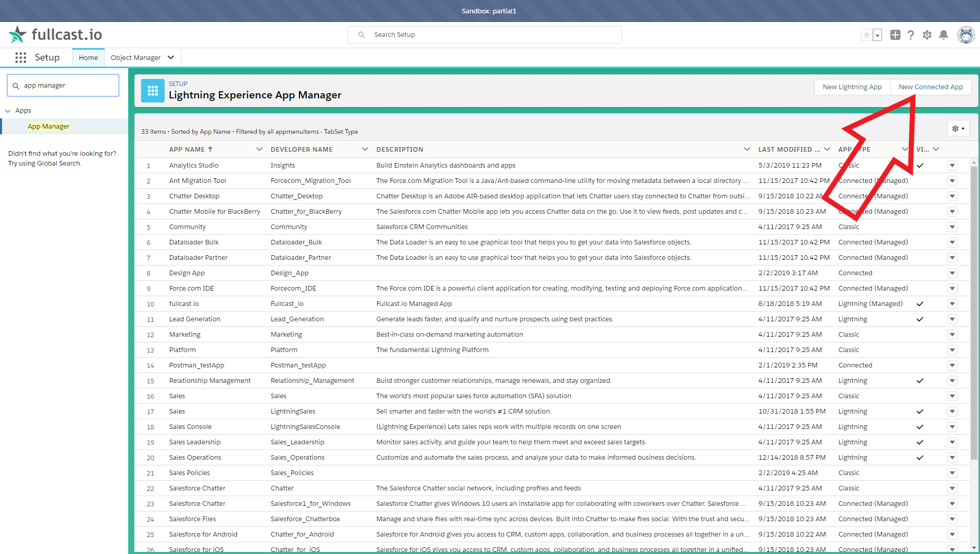This screenshot has height=554, width=980.
Task: Open the Help question mark icon
Action: [x=911, y=35]
